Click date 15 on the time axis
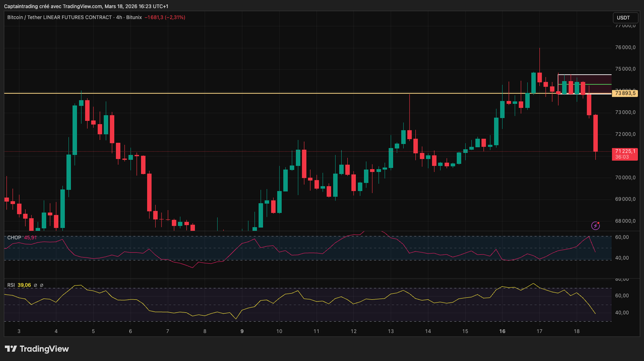The height and width of the screenshot is (361, 644). pos(465,331)
